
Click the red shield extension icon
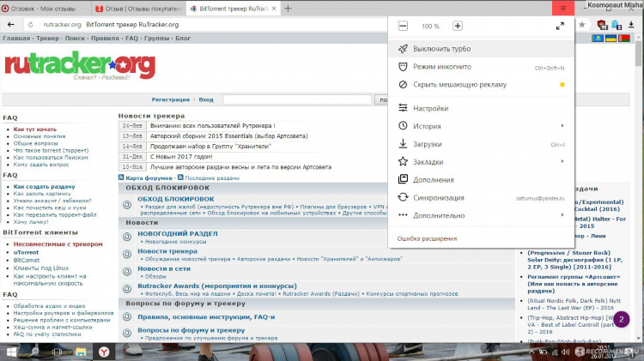602,25
